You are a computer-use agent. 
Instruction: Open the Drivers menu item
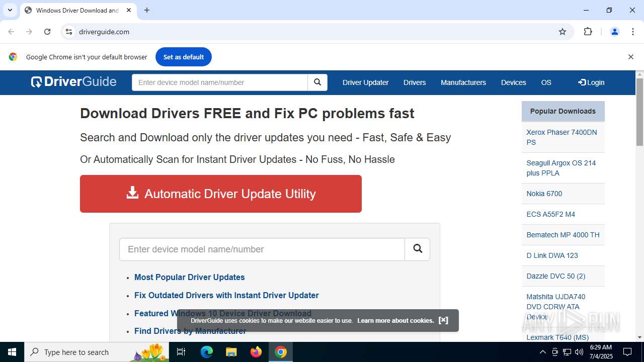pos(415,82)
